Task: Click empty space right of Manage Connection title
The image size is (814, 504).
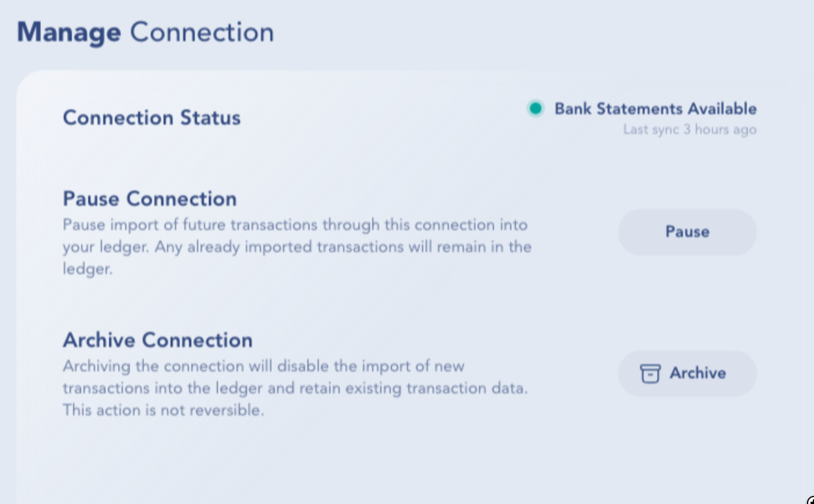Action: point(522,32)
